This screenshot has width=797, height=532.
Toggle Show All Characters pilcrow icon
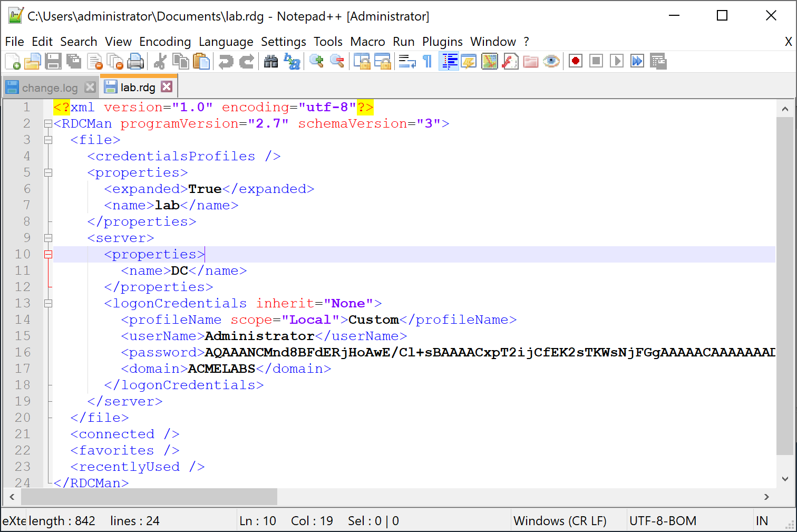pos(427,62)
